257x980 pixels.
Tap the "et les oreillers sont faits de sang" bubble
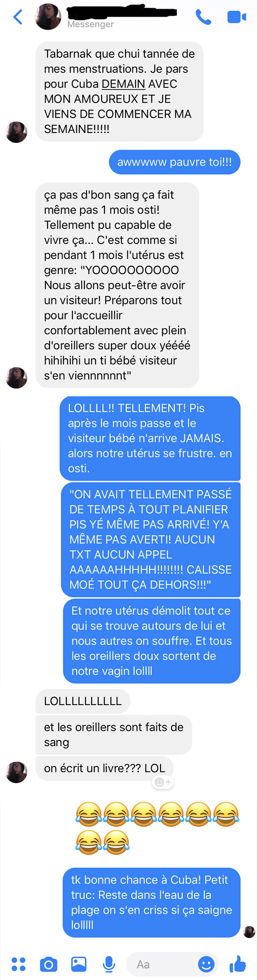[x=114, y=735]
